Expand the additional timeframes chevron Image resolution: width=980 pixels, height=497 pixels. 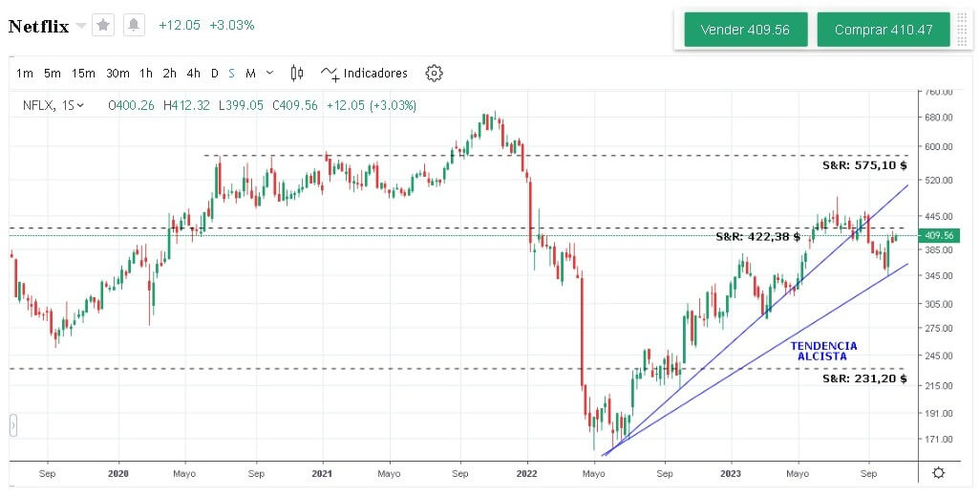pyautogui.click(x=269, y=73)
